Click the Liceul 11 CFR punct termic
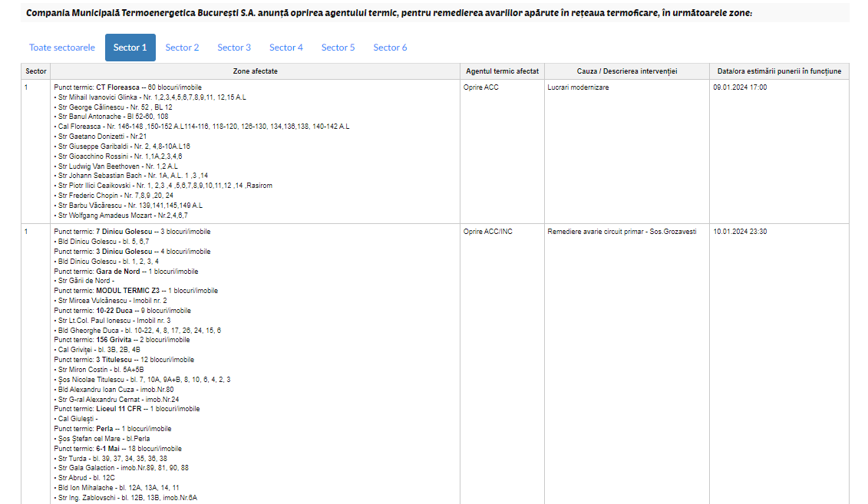 tap(119, 409)
